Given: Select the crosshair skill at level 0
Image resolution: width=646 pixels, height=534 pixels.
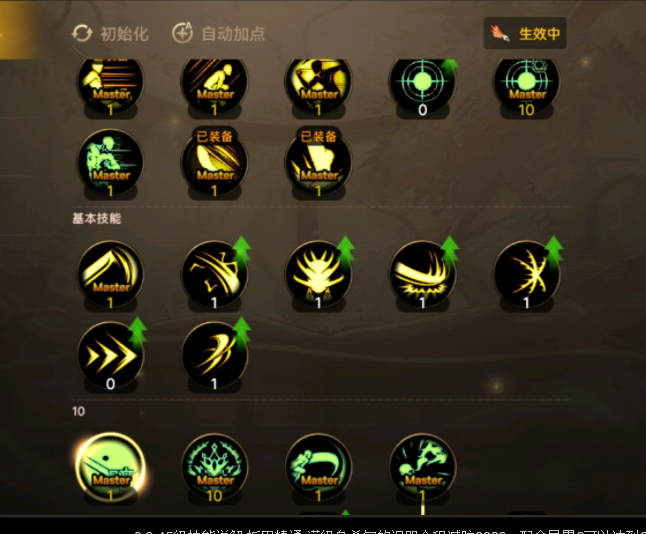Looking at the screenshot, I should pyautogui.click(x=423, y=84).
